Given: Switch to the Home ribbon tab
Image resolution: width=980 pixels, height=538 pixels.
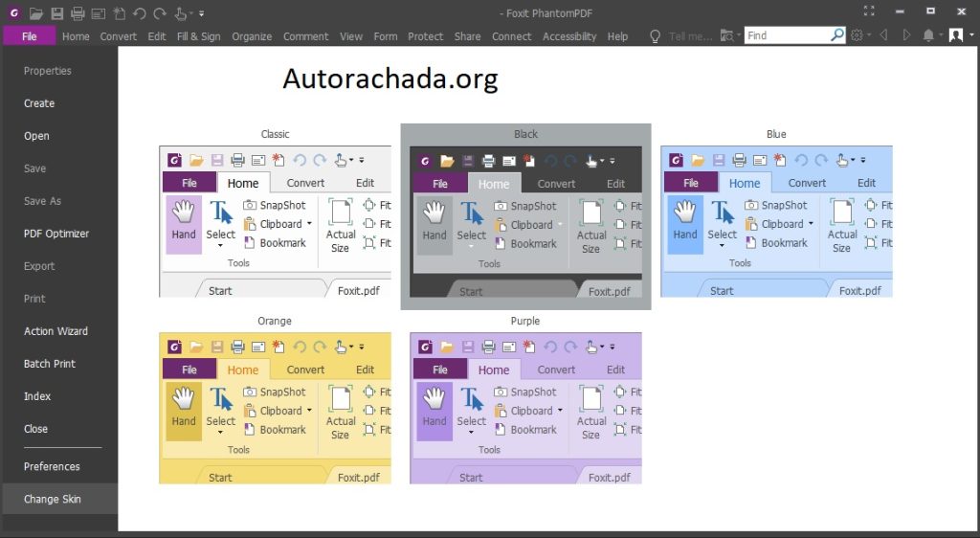Looking at the screenshot, I should [x=76, y=36].
